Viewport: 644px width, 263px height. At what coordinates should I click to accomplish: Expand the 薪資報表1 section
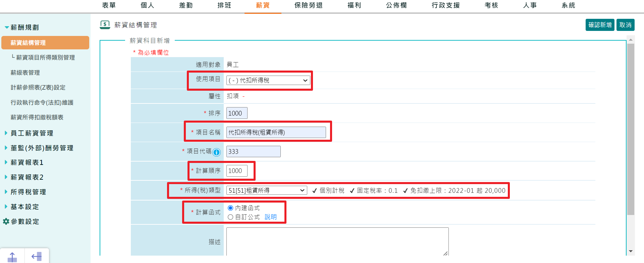tap(24, 163)
